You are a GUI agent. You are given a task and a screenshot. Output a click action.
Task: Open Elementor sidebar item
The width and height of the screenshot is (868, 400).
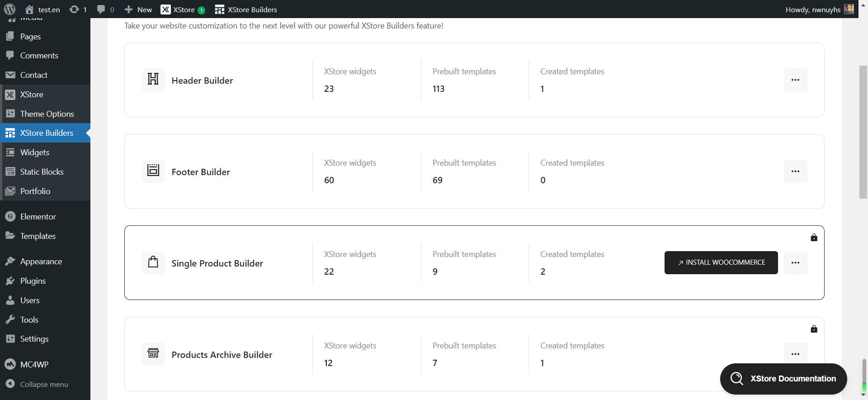(x=45, y=217)
